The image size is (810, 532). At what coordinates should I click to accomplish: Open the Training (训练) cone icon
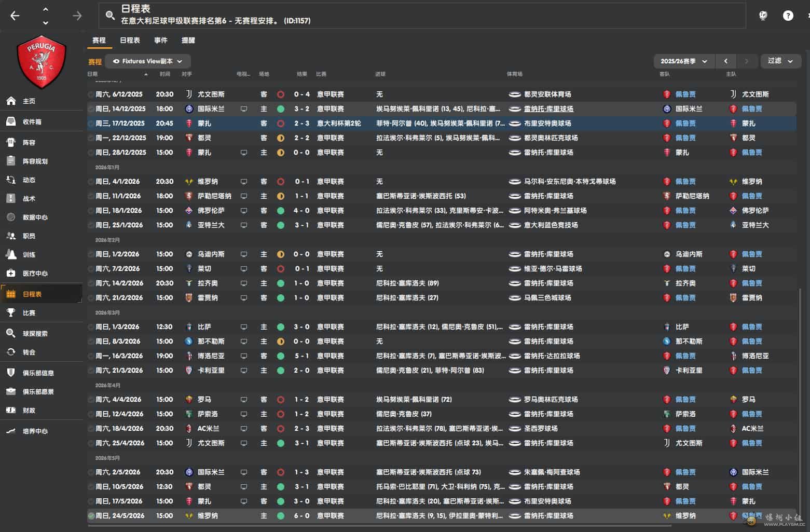pos(11,254)
